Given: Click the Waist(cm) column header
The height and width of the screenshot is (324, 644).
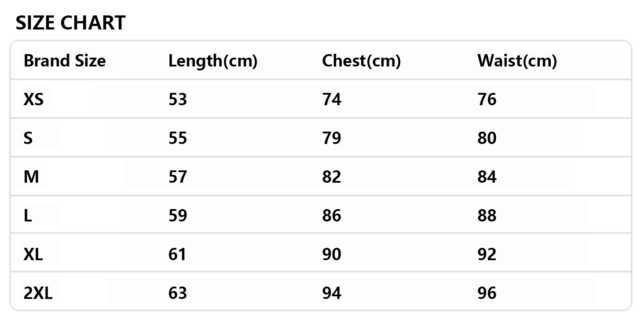Looking at the screenshot, I should pos(517,61).
